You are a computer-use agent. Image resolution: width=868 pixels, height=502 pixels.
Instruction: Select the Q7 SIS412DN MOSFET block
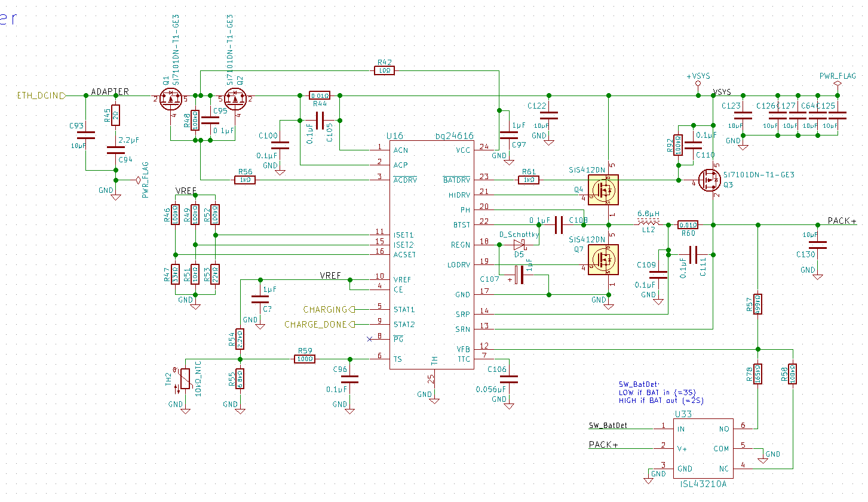point(603,260)
